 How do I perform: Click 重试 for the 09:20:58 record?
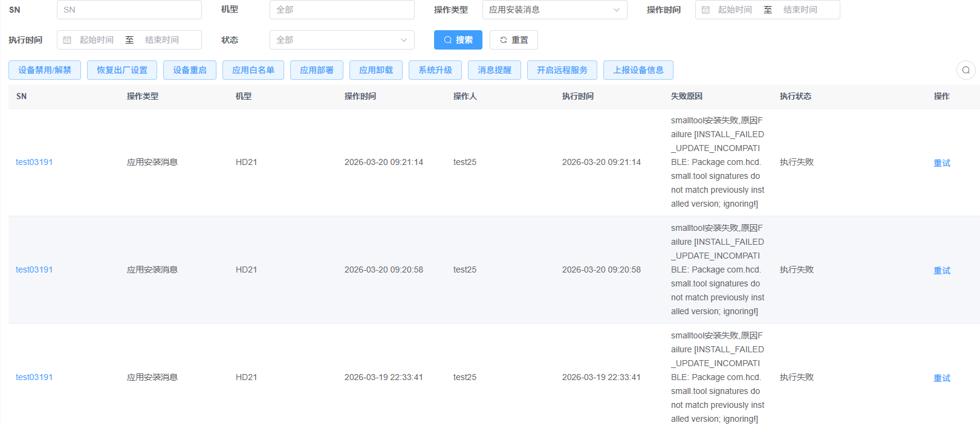[x=942, y=270]
